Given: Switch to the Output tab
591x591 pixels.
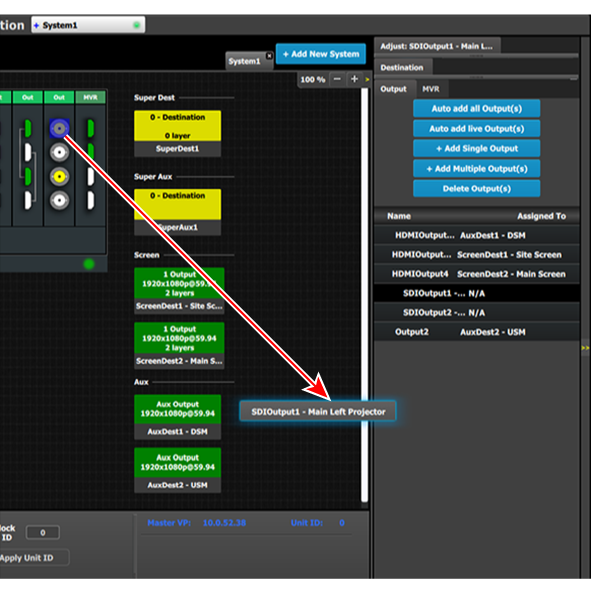Looking at the screenshot, I should (x=393, y=89).
